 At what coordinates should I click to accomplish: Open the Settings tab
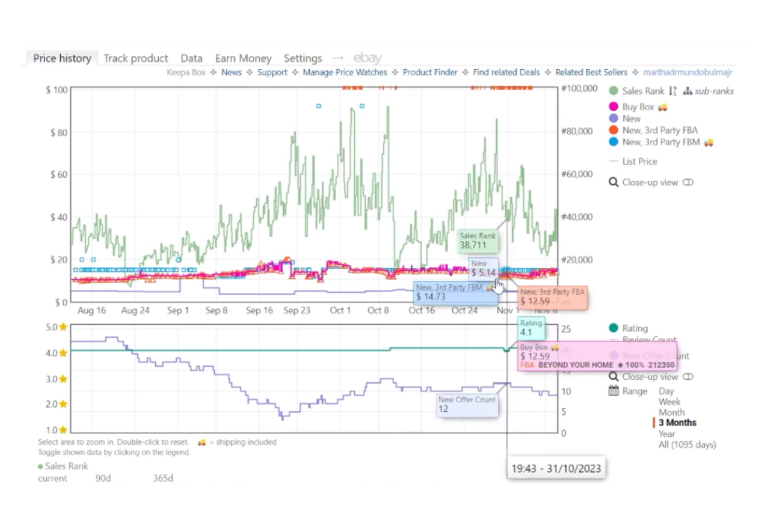click(x=303, y=58)
